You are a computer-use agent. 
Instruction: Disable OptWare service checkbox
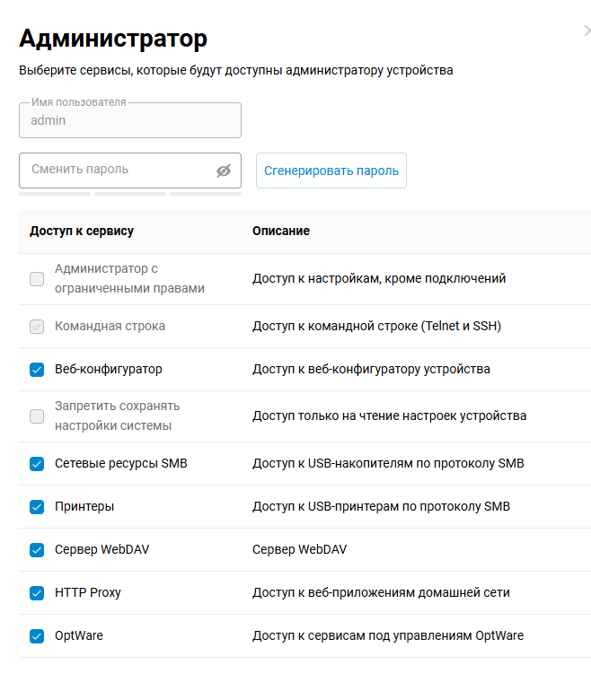point(37,636)
